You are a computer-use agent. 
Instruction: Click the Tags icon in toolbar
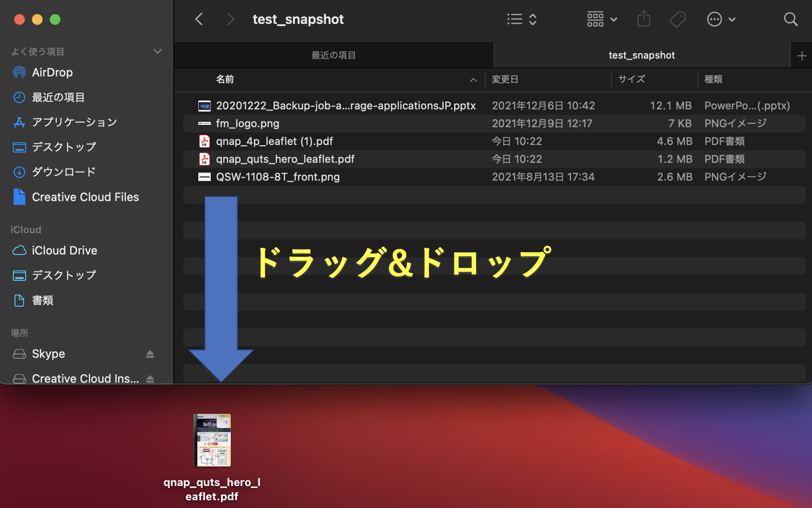(677, 19)
